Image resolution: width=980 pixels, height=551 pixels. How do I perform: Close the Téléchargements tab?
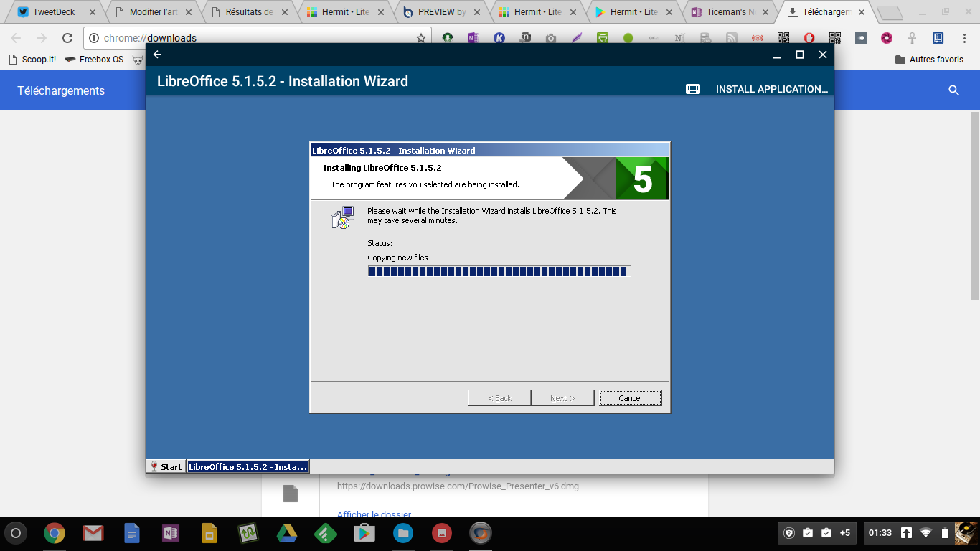click(861, 12)
